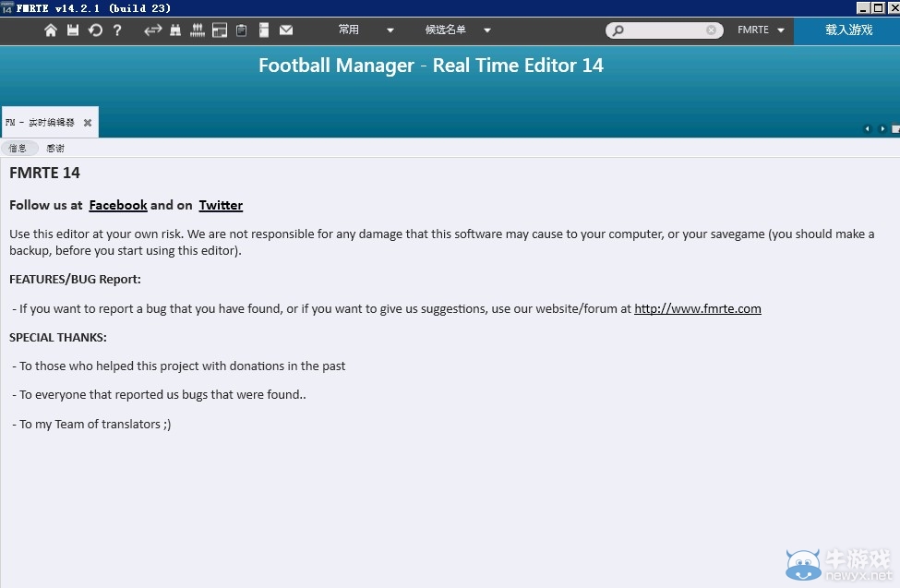Maximize the FMRTE window
Image resolution: width=900 pixels, height=588 pixels.
(878, 8)
